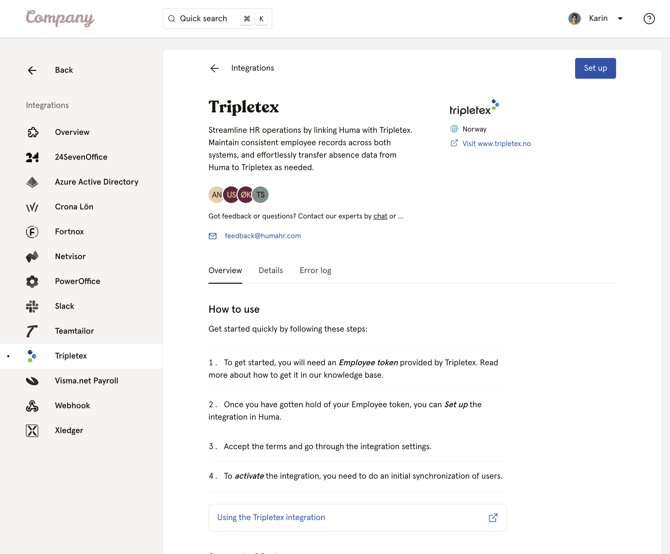The height and width of the screenshot is (554, 670).
Task: Open Slack integration
Action: tap(65, 306)
